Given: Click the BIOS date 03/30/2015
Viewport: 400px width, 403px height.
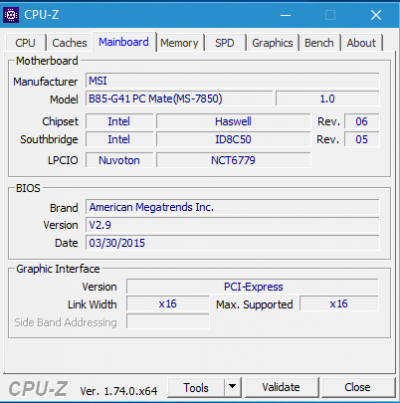Looking at the screenshot, I should 232,243.
